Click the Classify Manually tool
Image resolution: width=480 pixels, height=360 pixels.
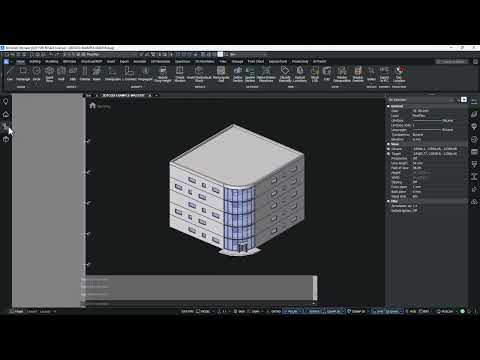pos(285,74)
